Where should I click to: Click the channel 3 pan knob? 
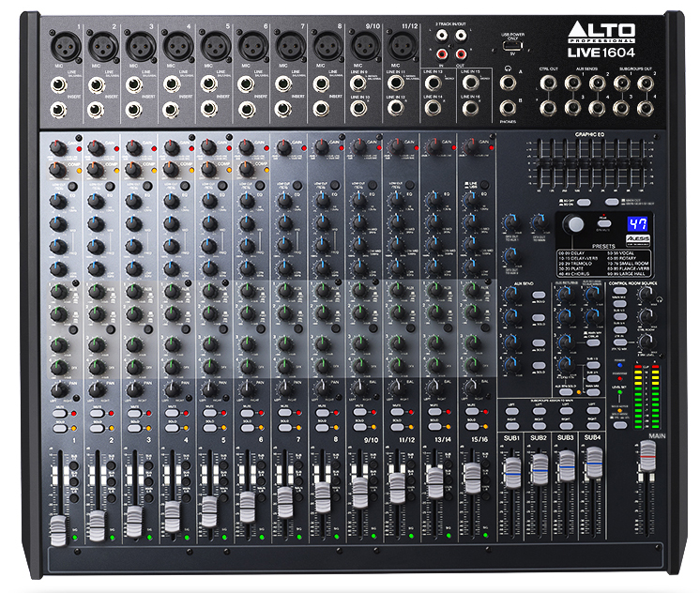click(x=134, y=389)
